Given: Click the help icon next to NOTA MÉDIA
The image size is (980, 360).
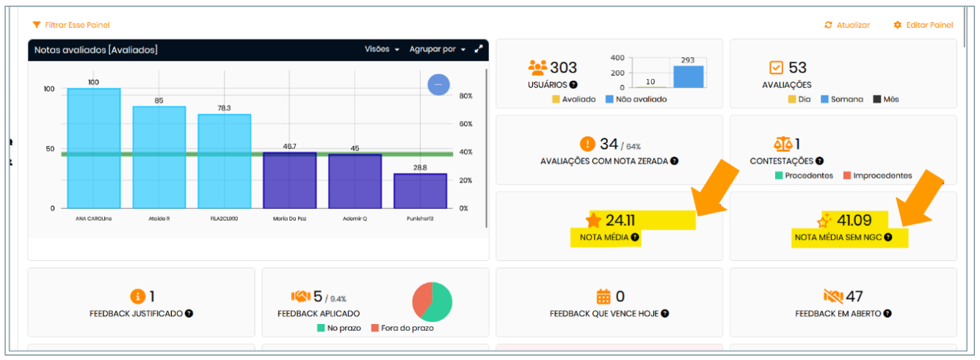Looking at the screenshot, I should coord(634,238).
